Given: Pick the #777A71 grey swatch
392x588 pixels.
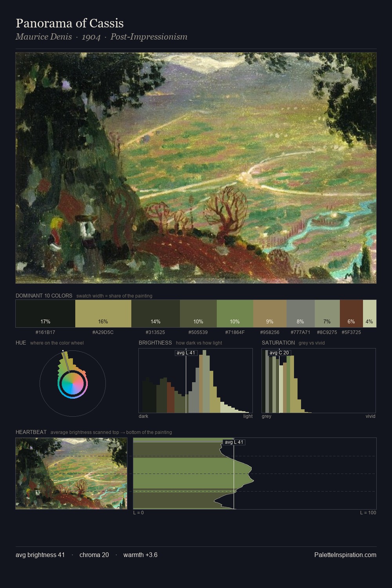Looking at the screenshot, I should point(301,314).
